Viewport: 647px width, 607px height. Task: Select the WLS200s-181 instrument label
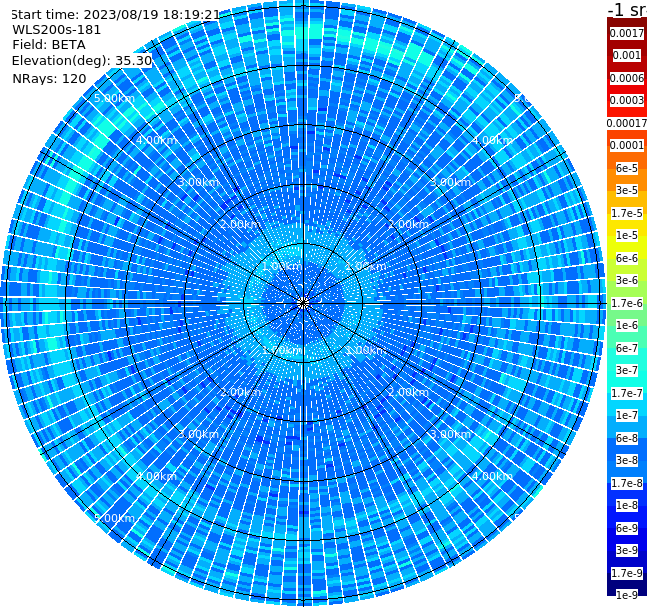(x=57, y=30)
